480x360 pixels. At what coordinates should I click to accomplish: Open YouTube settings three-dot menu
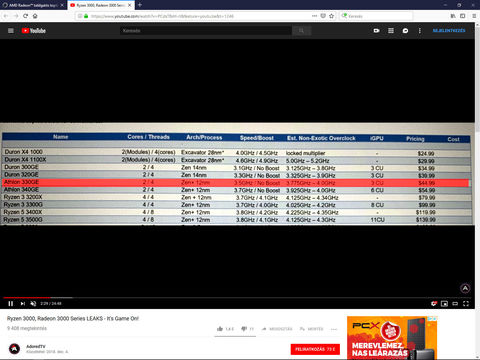[x=420, y=31]
